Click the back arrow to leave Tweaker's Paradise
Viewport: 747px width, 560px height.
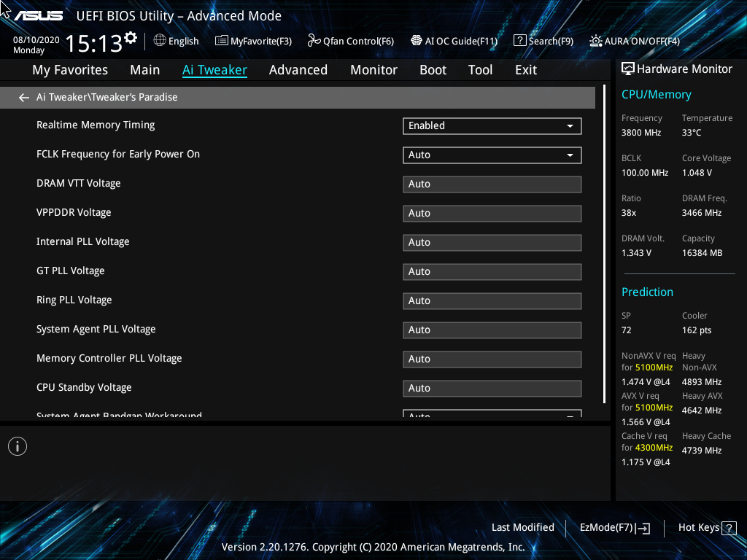point(23,97)
